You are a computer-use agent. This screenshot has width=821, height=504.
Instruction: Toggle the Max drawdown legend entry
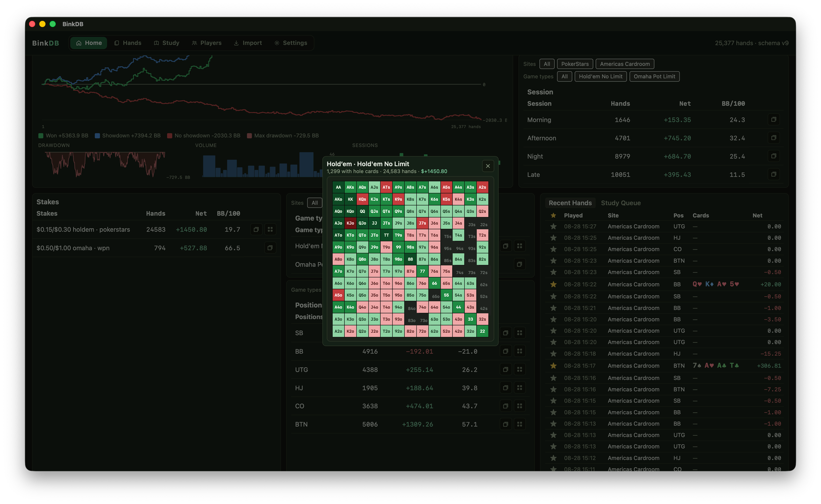(x=283, y=136)
